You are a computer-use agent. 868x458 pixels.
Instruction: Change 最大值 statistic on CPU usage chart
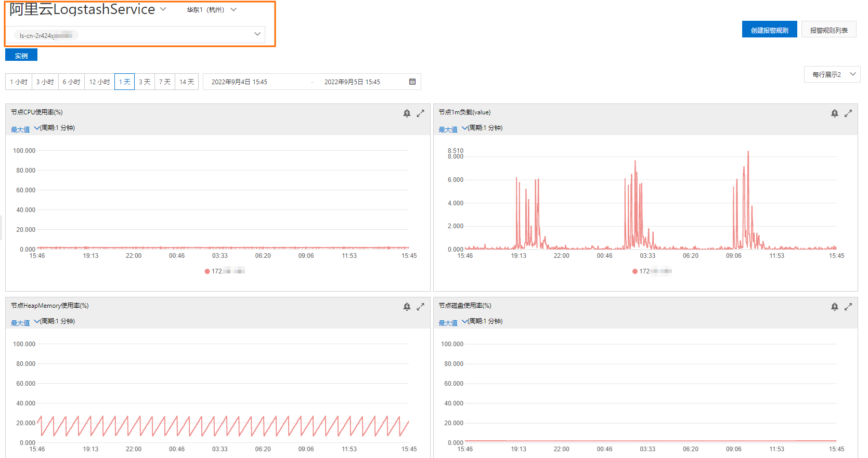point(25,129)
